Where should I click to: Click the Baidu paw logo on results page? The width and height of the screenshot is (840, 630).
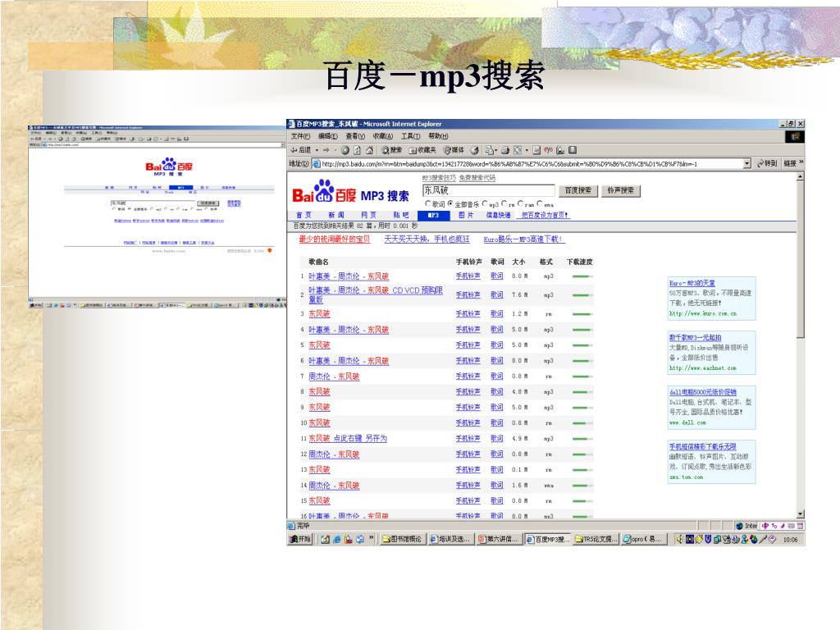323,190
